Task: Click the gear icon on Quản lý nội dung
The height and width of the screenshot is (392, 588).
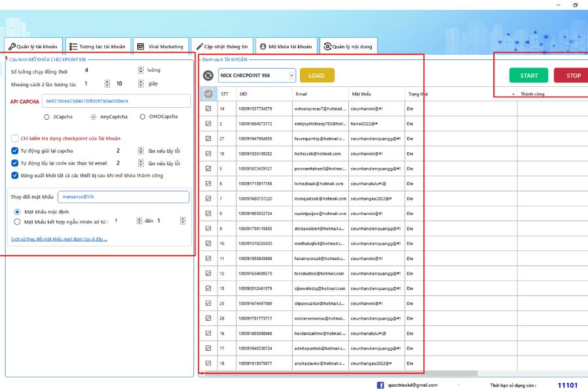Action: coord(327,46)
